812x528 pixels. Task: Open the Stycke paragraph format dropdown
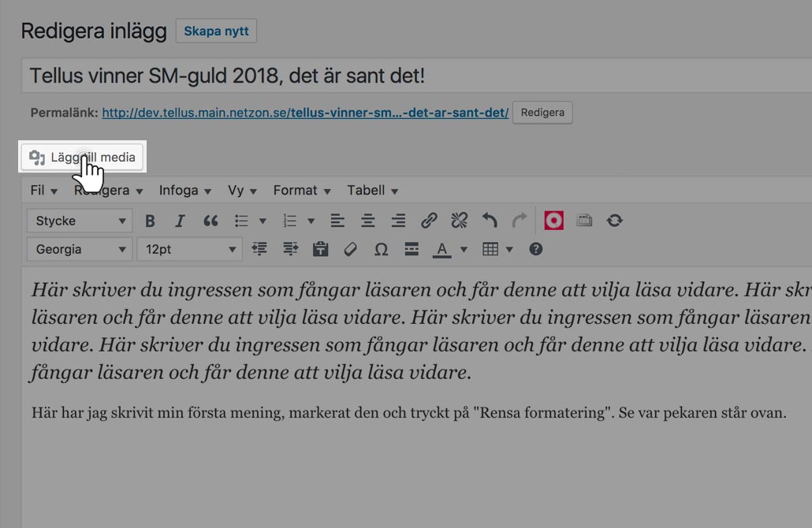(x=80, y=221)
